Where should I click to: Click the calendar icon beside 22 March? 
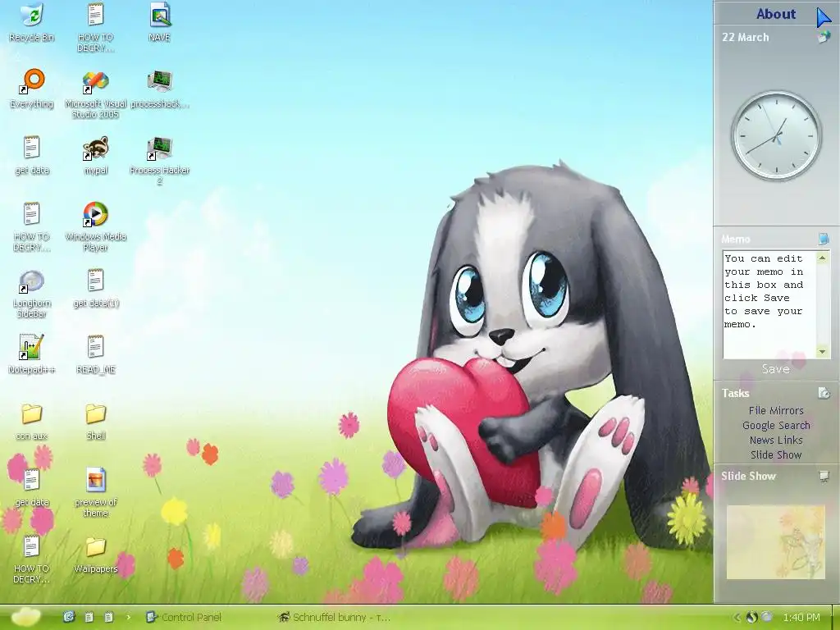(x=824, y=37)
